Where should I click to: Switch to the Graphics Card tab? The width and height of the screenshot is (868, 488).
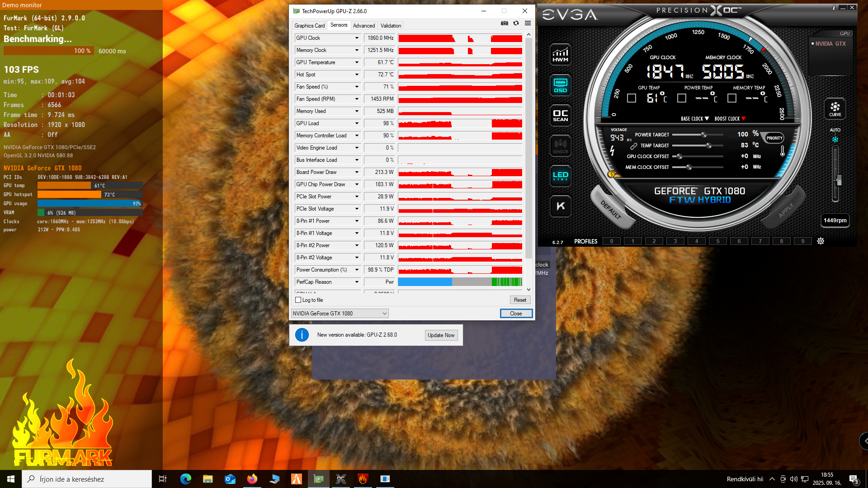tap(309, 26)
